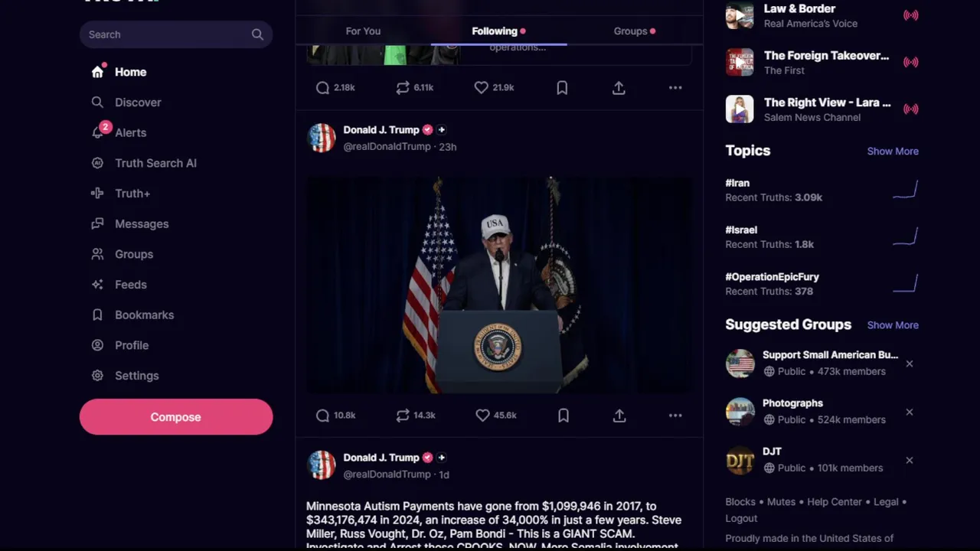This screenshot has width=980, height=551.
Task: Click the search magnifier icon
Action: click(257, 34)
